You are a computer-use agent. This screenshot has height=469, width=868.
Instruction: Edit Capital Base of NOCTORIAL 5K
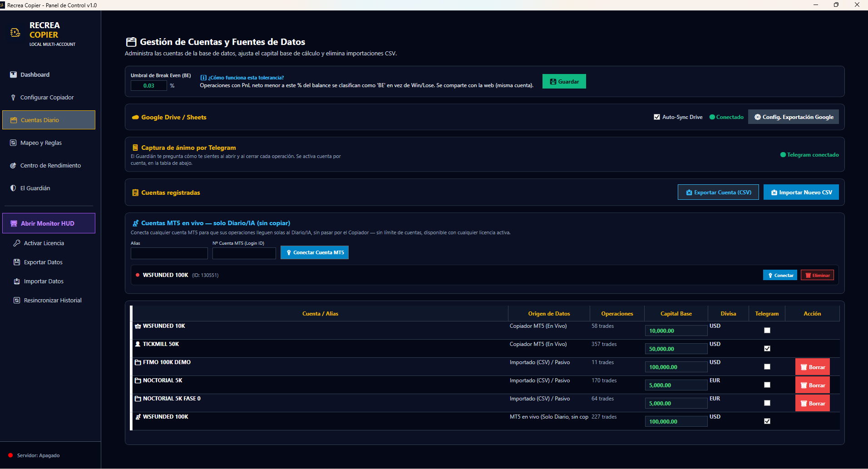click(x=676, y=385)
